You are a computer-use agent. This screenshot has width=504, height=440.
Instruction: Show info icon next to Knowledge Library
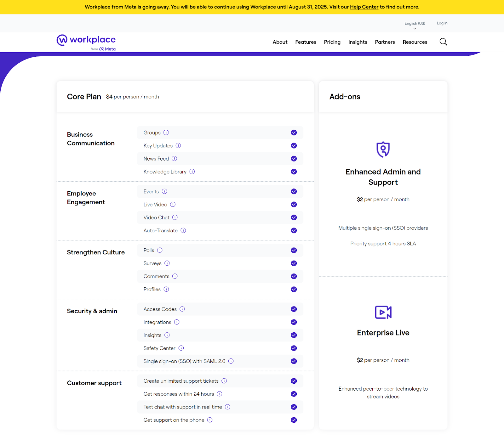point(192,172)
